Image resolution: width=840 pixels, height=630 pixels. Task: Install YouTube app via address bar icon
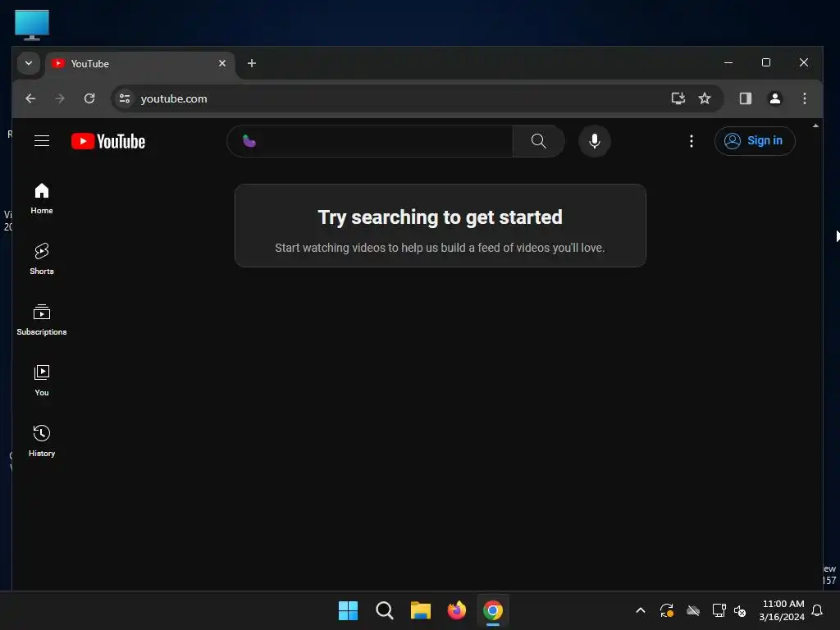[x=678, y=98]
